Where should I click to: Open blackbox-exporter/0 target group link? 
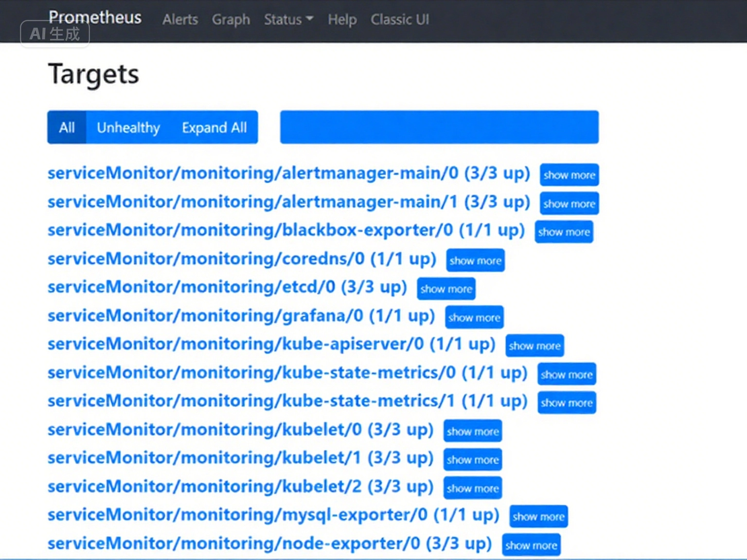[286, 230]
